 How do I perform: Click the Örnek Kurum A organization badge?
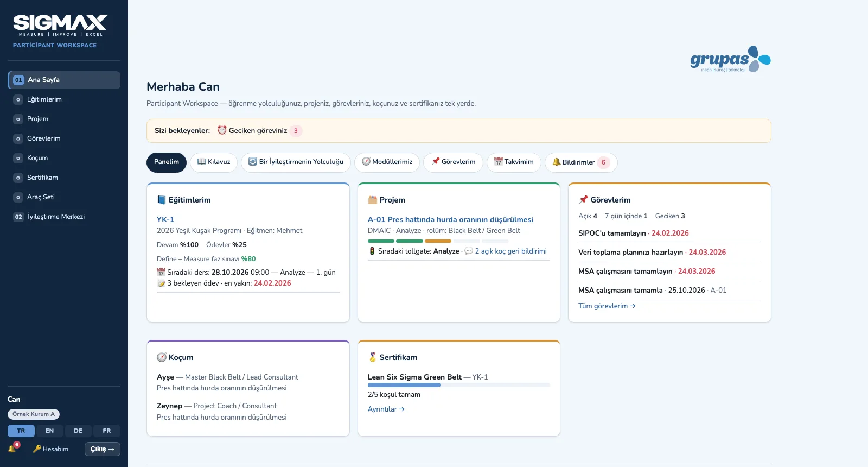pos(34,414)
